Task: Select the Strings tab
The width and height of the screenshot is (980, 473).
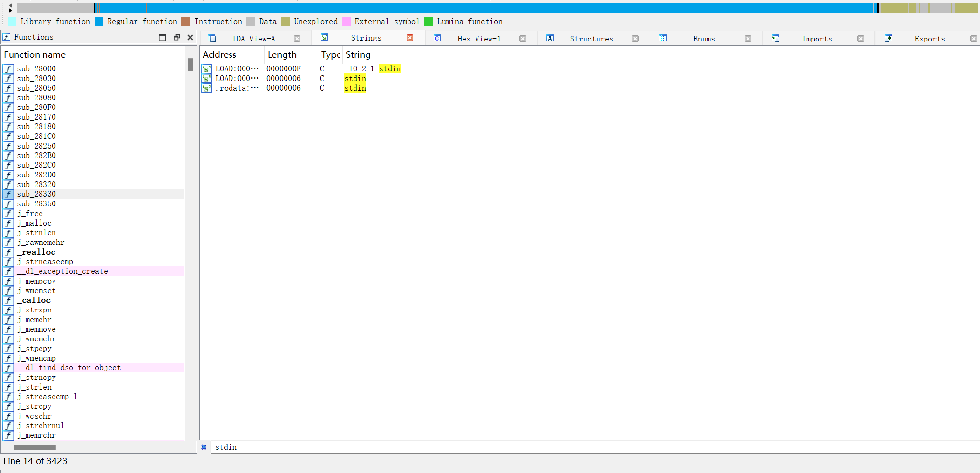Action: tap(366, 38)
